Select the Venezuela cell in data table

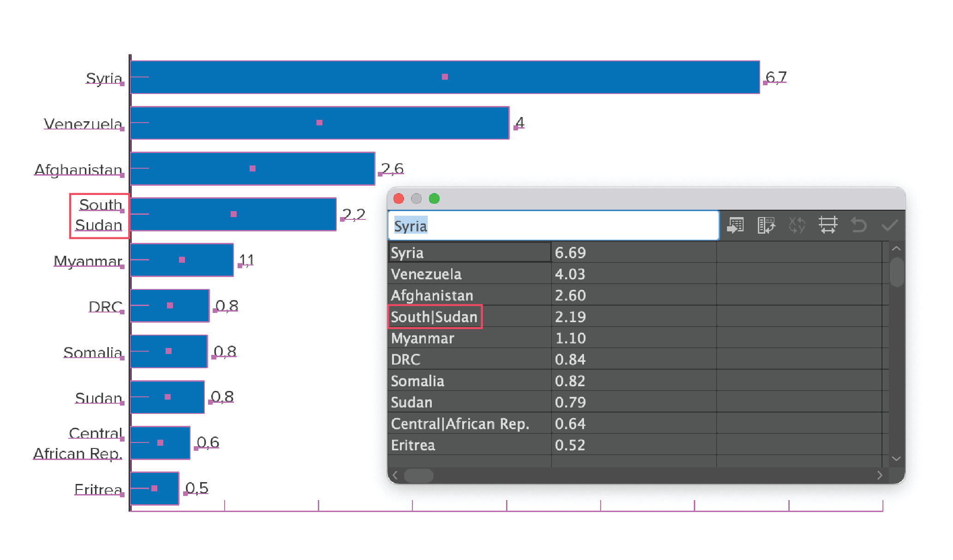470,274
